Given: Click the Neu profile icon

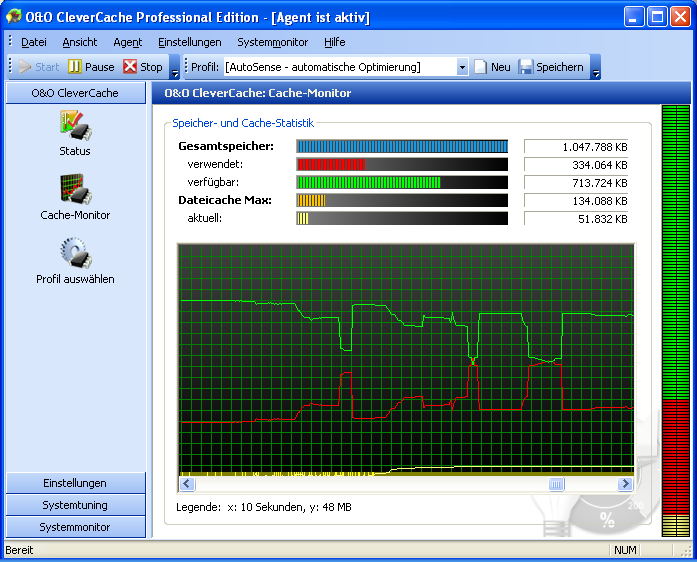Looking at the screenshot, I should (481, 67).
